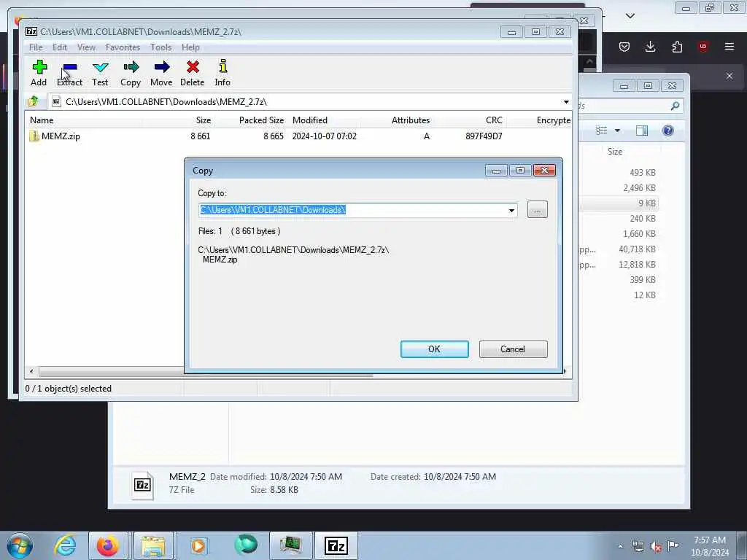Click the Test archive toolbar icon
The width and height of the screenshot is (747, 560).
[x=100, y=73]
